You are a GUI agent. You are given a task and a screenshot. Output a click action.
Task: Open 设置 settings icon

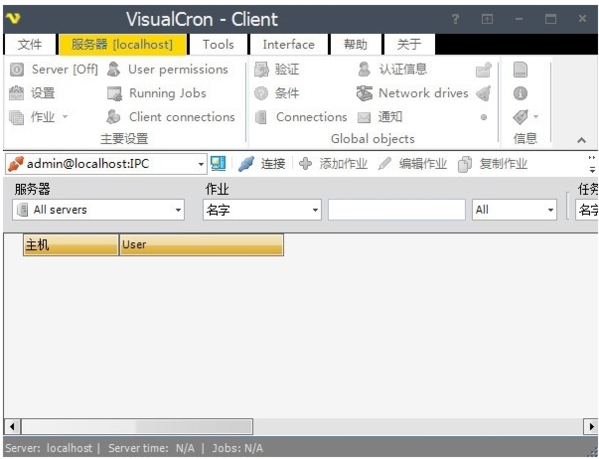pos(16,93)
